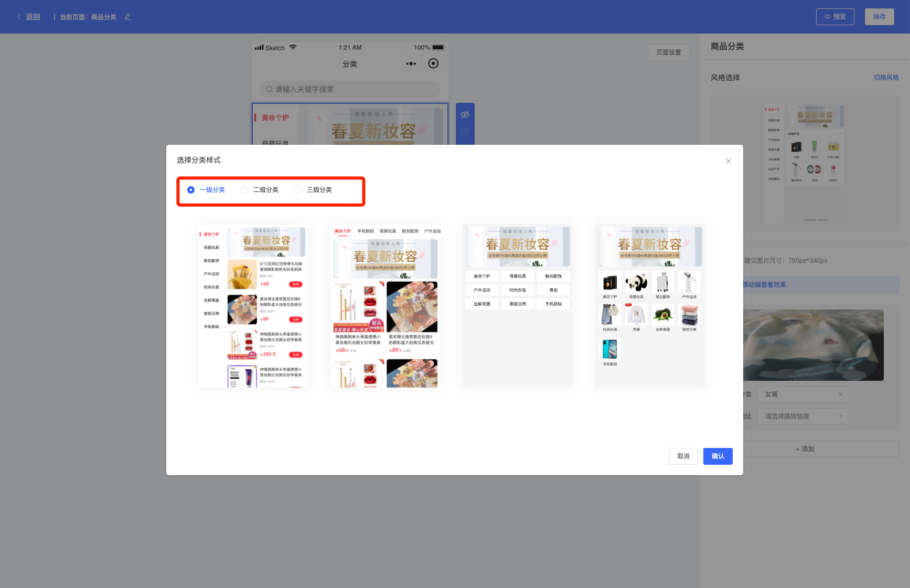Select the 三级分类 radio button
The height and width of the screenshot is (588, 910).
point(298,190)
